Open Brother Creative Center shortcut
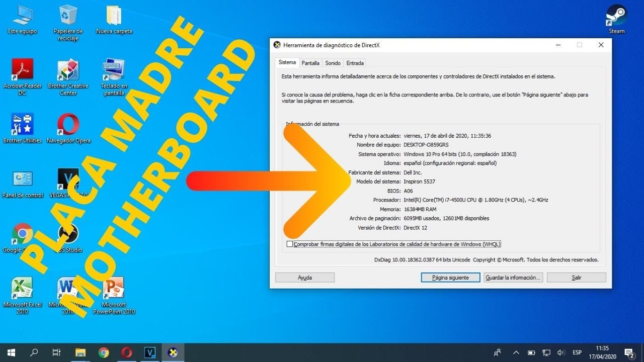 point(68,77)
